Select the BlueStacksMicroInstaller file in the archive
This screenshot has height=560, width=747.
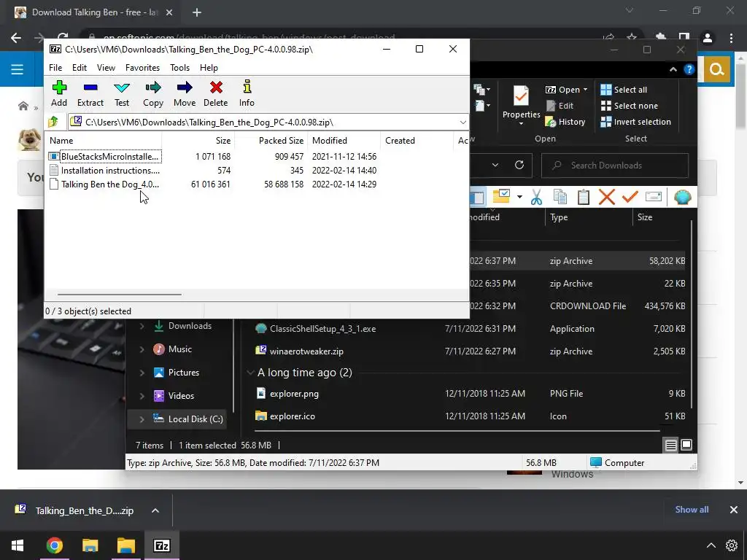pyautogui.click(x=105, y=156)
